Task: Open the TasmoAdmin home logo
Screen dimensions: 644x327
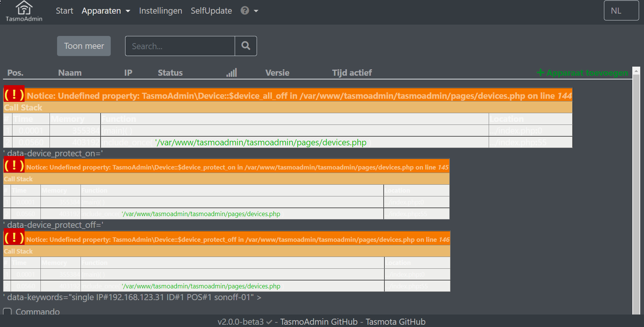Action: (24, 11)
